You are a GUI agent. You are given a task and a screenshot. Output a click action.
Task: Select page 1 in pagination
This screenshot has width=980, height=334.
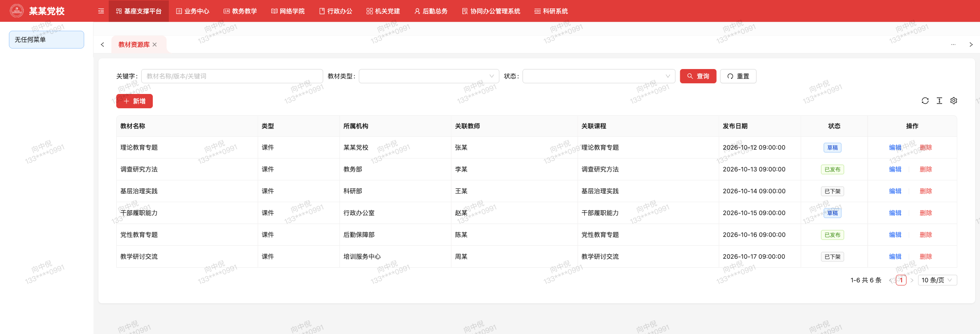(901, 280)
